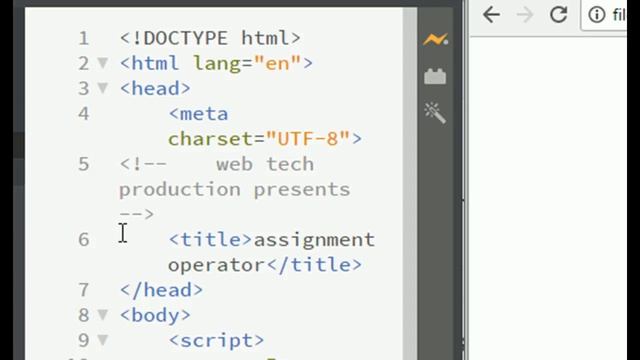Image resolution: width=640 pixels, height=360 pixels.
Task: Click the <body> tag on line 8
Action: tap(155, 315)
